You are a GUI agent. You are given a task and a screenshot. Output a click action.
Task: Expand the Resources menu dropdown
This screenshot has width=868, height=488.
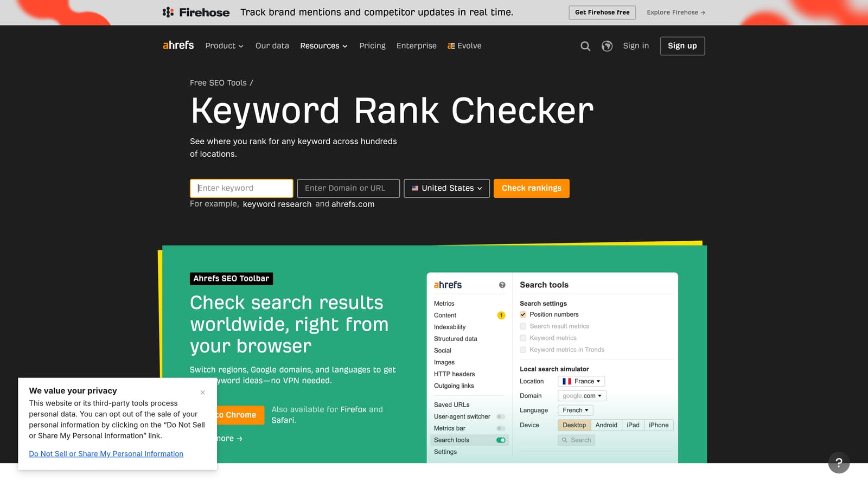[x=324, y=46]
